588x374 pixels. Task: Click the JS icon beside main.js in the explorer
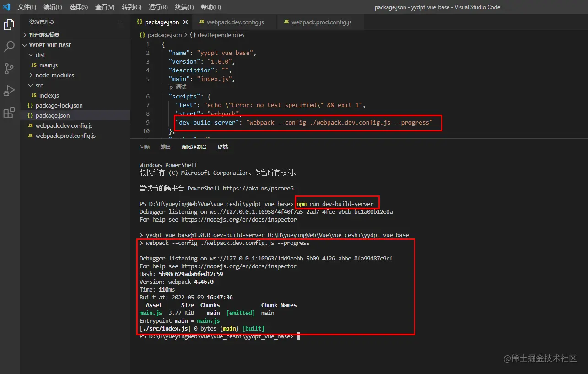click(x=34, y=65)
